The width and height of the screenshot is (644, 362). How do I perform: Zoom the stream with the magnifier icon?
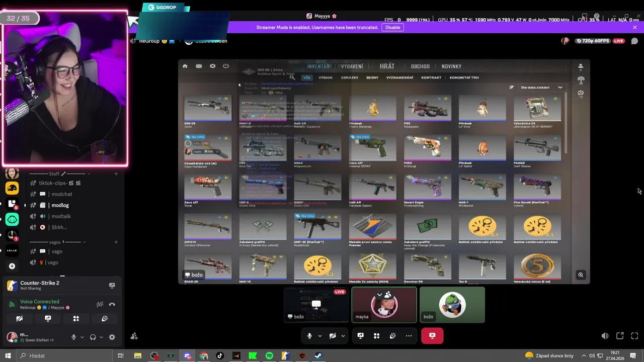point(581,275)
